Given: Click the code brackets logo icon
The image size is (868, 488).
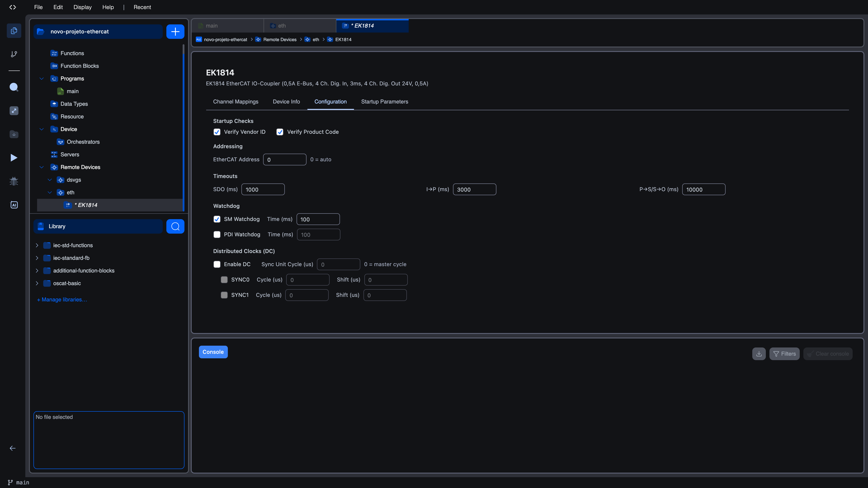Looking at the screenshot, I should tap(13, 7).
